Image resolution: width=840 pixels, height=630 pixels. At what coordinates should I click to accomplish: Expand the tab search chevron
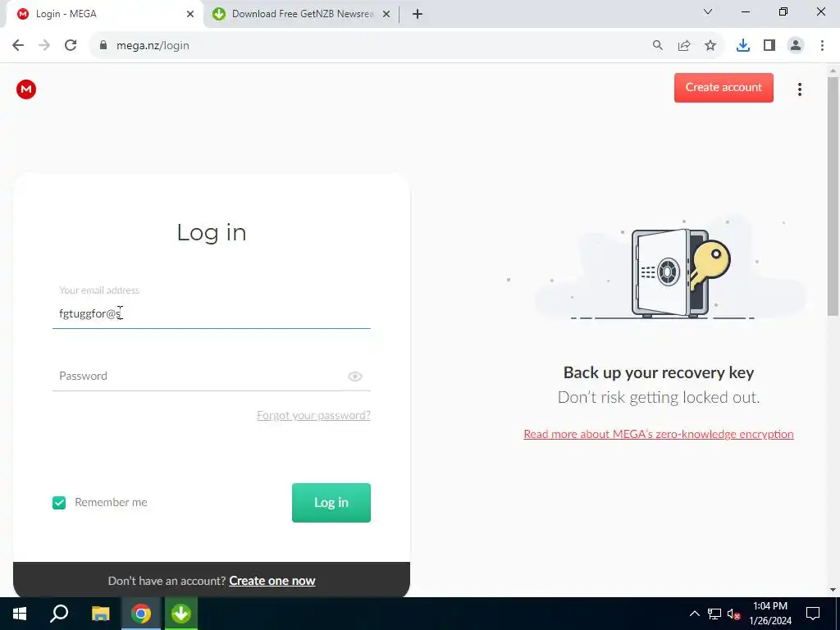coord(708,11)
